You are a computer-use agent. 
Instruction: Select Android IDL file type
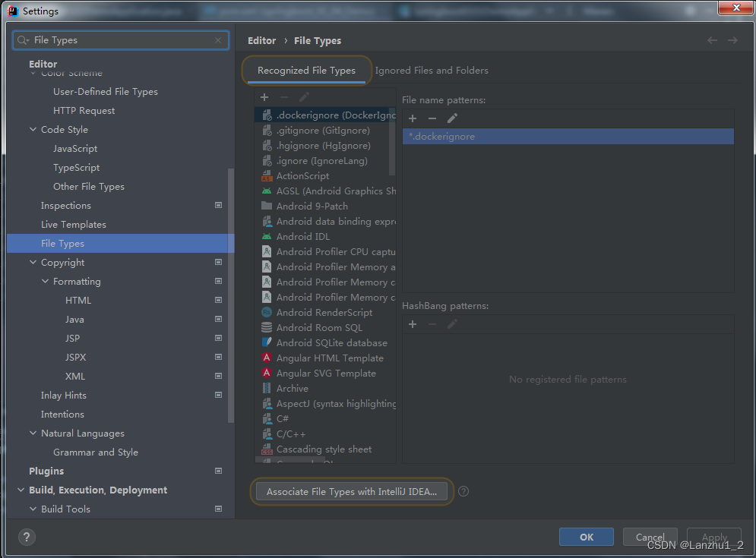pyautogui.click(x=303, y=237)
